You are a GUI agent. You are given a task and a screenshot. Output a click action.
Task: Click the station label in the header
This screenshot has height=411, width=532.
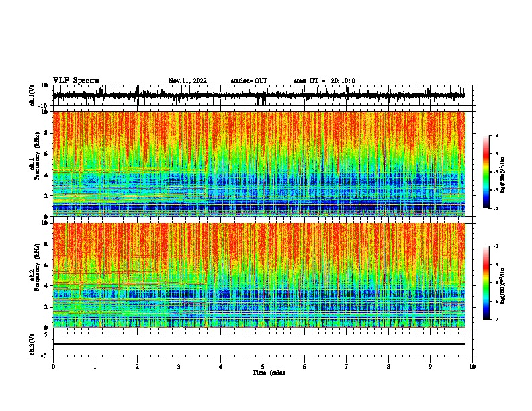[249, 81]
